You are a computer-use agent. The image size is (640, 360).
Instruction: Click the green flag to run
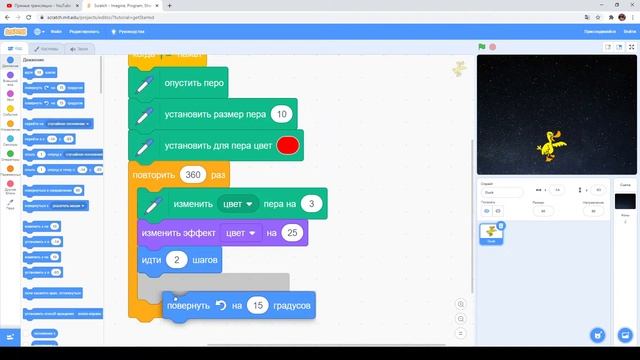pyautogui.click(x=482, y=47)
